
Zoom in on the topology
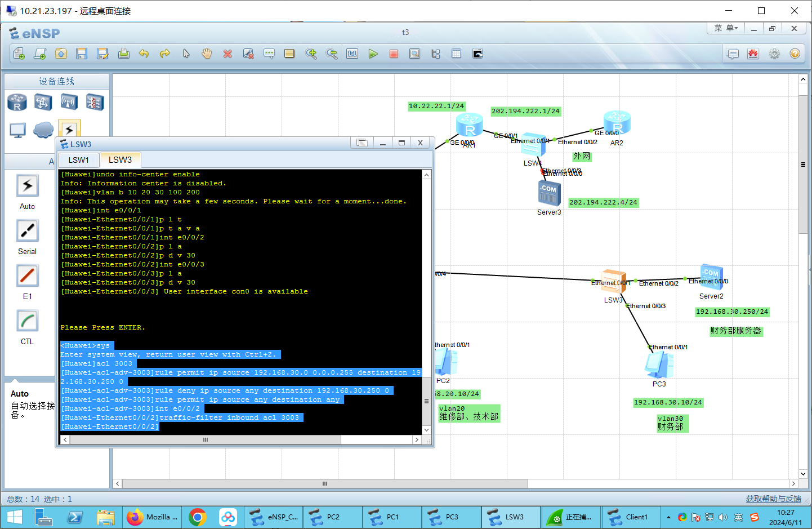point(311,54)
